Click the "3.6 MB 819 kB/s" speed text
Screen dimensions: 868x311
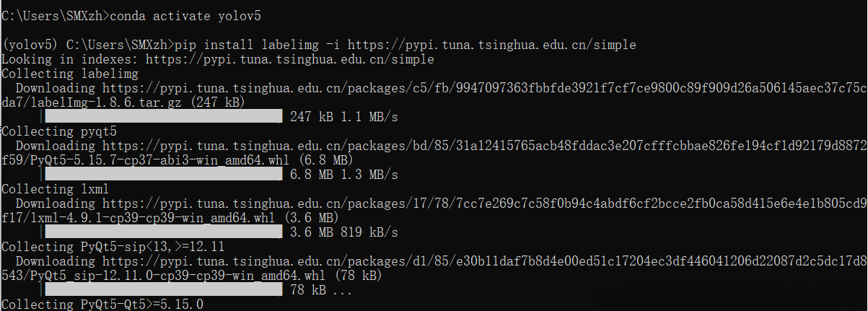tap(343, 232)
